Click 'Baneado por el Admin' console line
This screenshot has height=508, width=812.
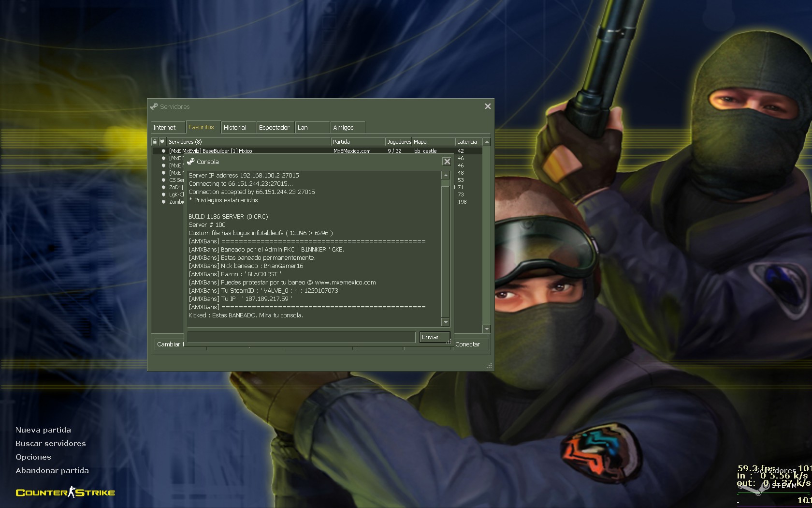pyautogui.click(x=266, y=250)
